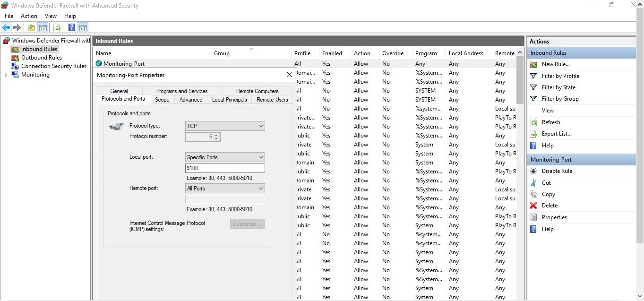Select Inbound Rules in the tree

(x=39, y=49)
